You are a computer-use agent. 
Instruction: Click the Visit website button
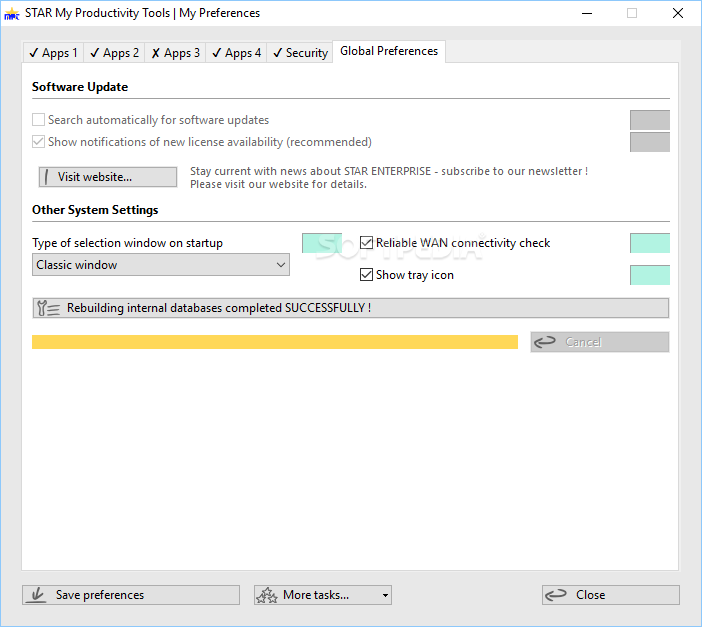pos(108,177)
